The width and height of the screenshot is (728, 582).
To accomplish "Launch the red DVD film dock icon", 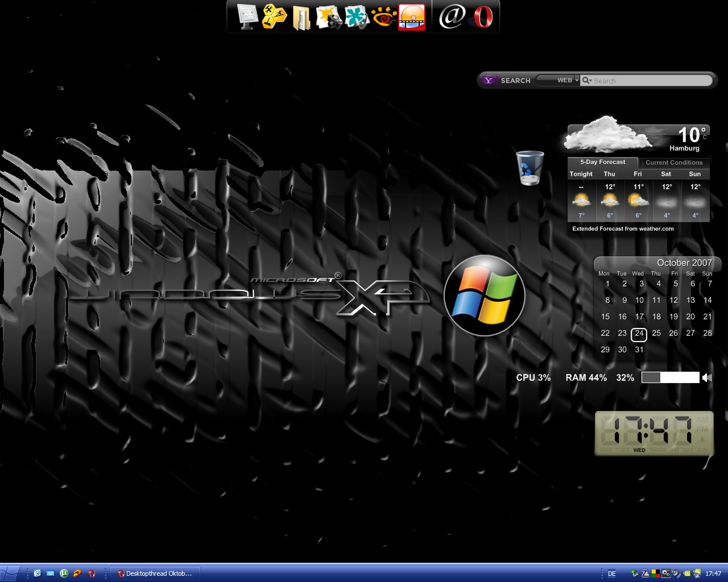I will (412, 17).
